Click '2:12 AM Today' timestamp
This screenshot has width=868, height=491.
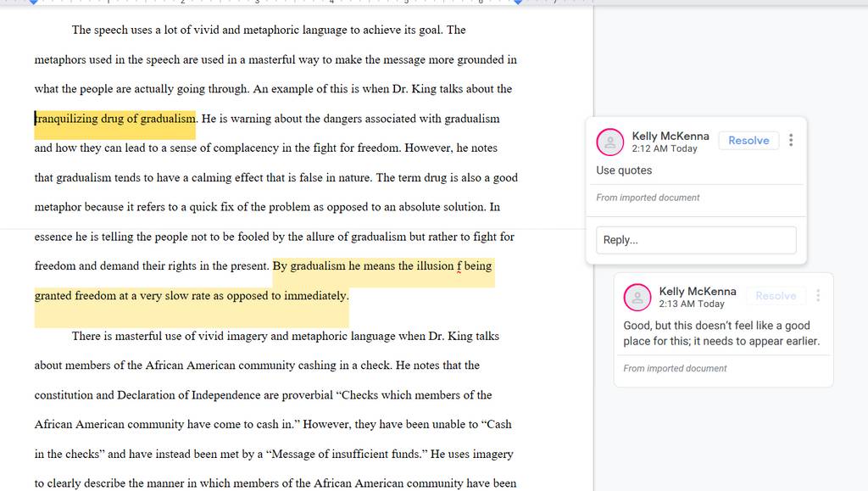tap(665, 149)
